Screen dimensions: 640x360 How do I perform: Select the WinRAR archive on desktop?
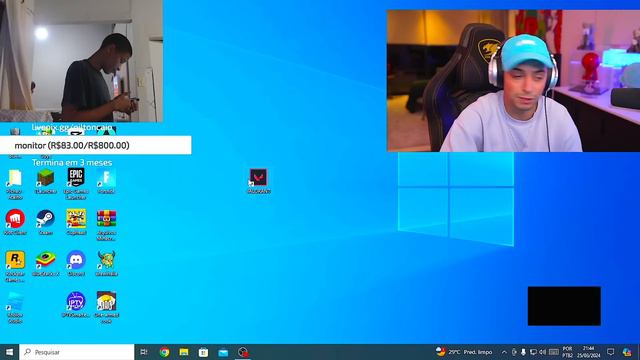point(106,225)
